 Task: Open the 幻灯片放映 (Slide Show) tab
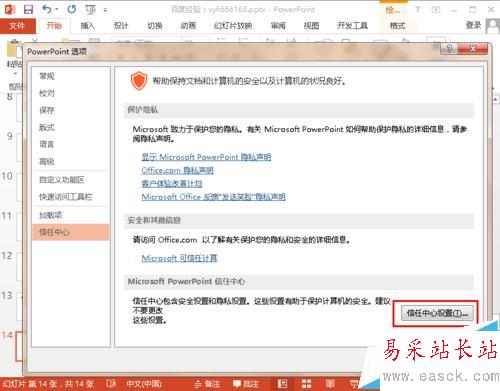(233, 26)
